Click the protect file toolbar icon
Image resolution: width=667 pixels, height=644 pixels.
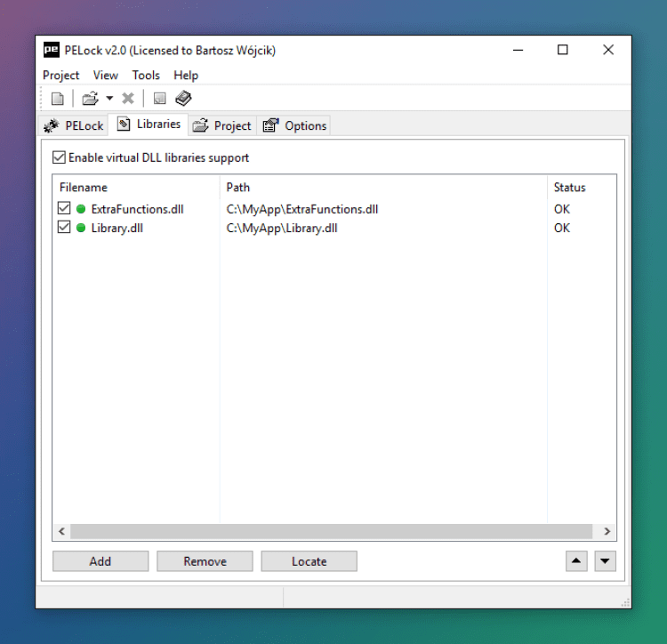pyautogui.click(x=159, y=99)
